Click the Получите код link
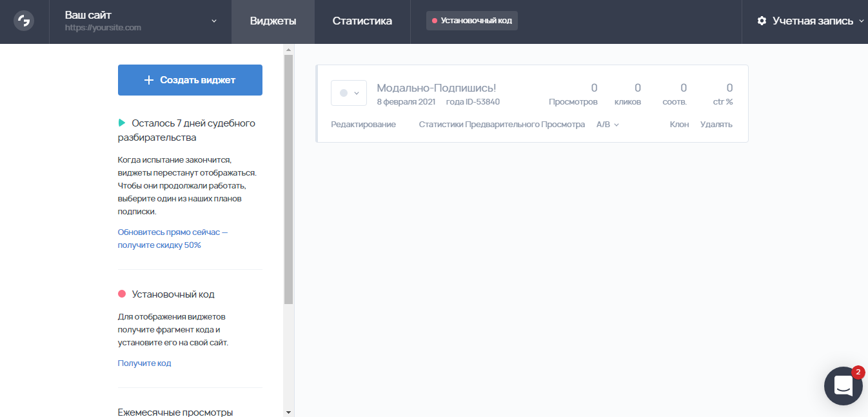This screenshot has width=868, height=417. (x=144, y=363)
